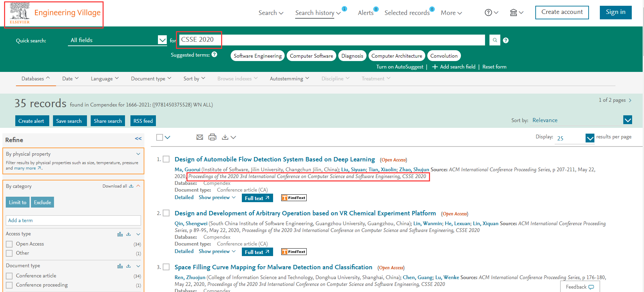Open the Document type filter tab

pyautogui.click(x=151, y=79)
